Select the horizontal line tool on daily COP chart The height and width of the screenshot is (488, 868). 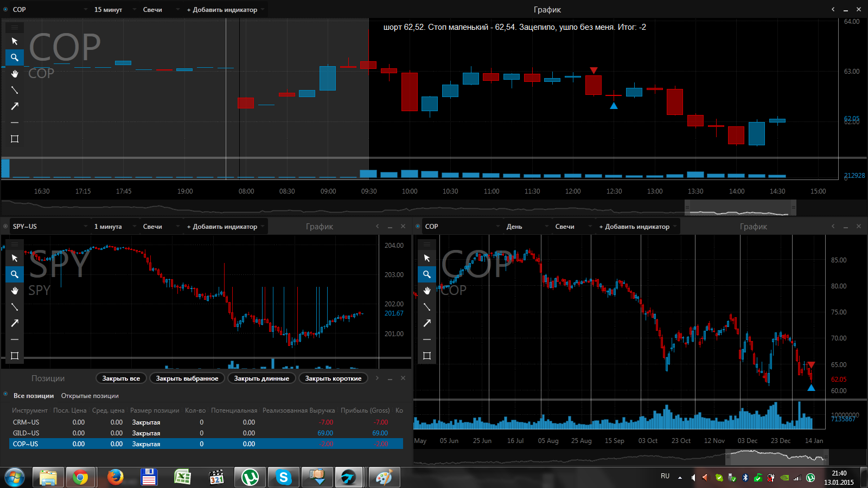point(427,339)
